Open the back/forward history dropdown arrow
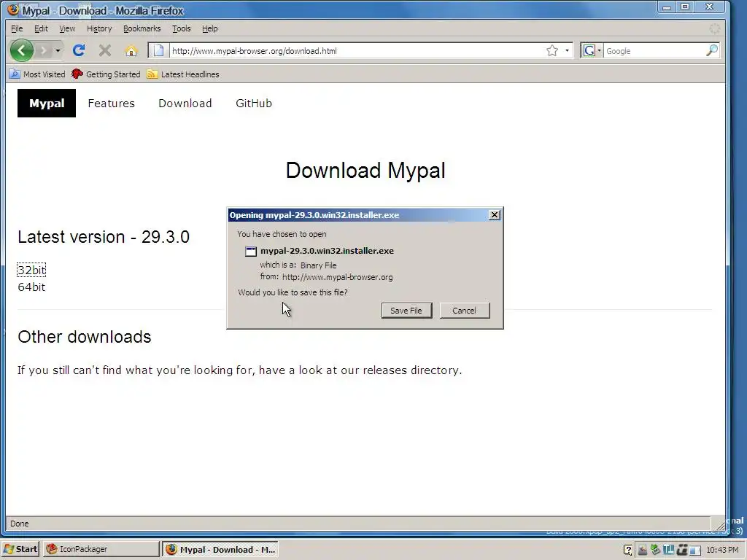The image size is (747, 560). tap(58, 50)
